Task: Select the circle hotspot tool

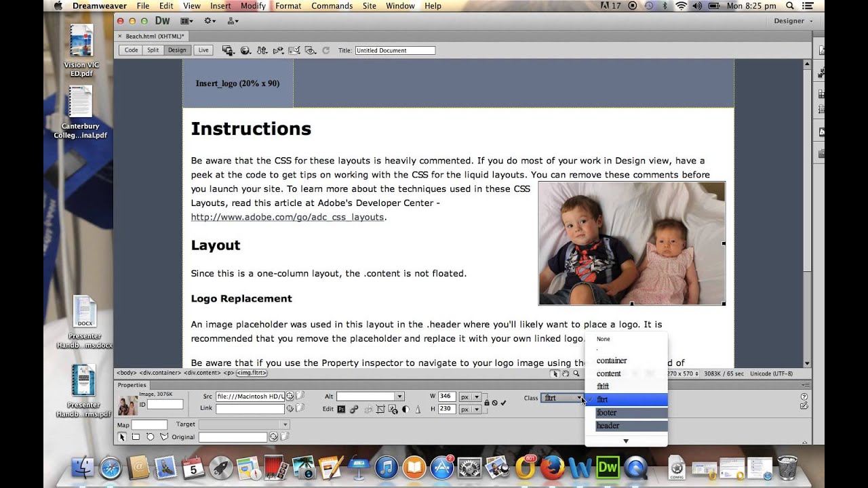Action: coord(150,437)
